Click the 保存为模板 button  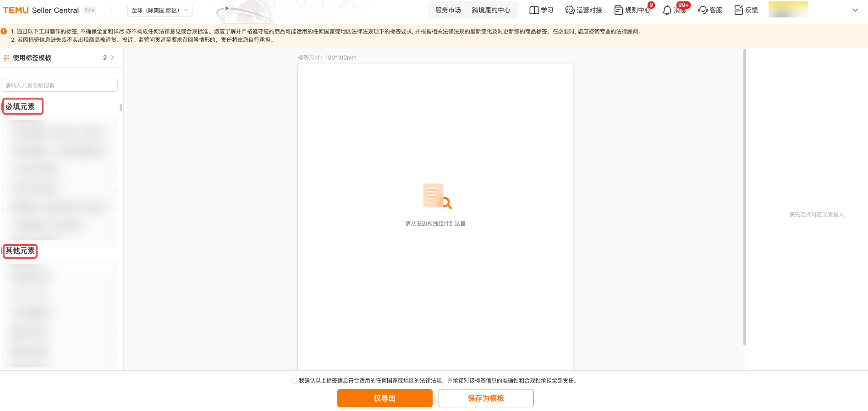click(486, 398)
